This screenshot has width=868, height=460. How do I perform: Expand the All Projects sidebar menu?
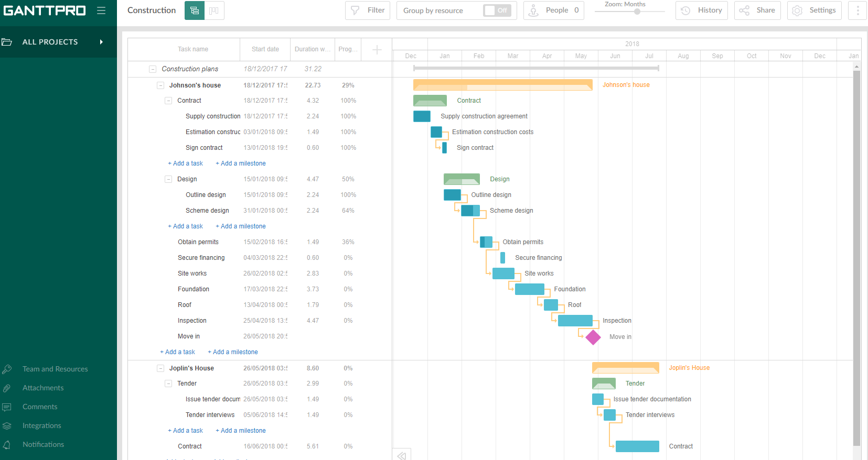(101, 42)
